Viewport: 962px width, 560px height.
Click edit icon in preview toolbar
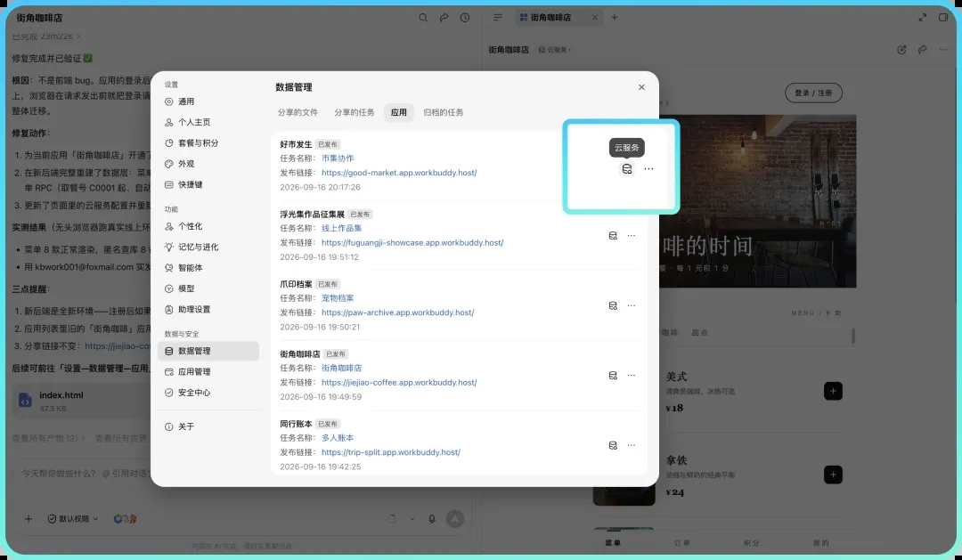[x=901, y=50]
